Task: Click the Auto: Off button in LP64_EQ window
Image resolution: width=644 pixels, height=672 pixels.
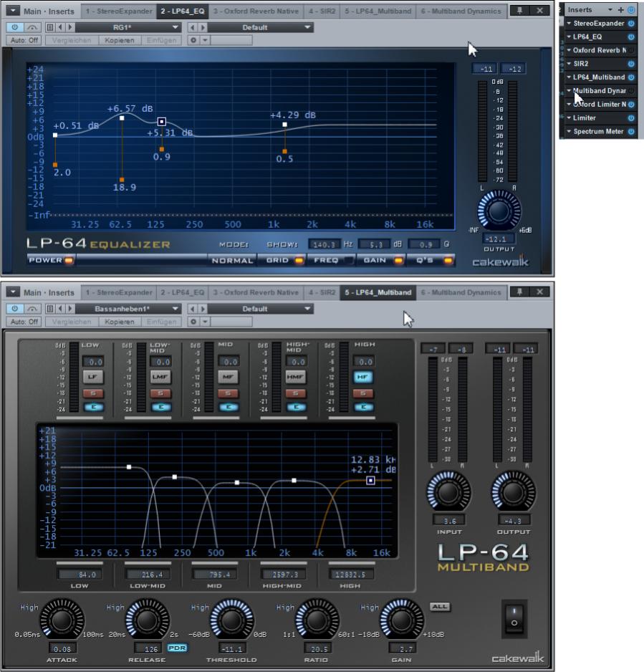Action: [24, 40]
